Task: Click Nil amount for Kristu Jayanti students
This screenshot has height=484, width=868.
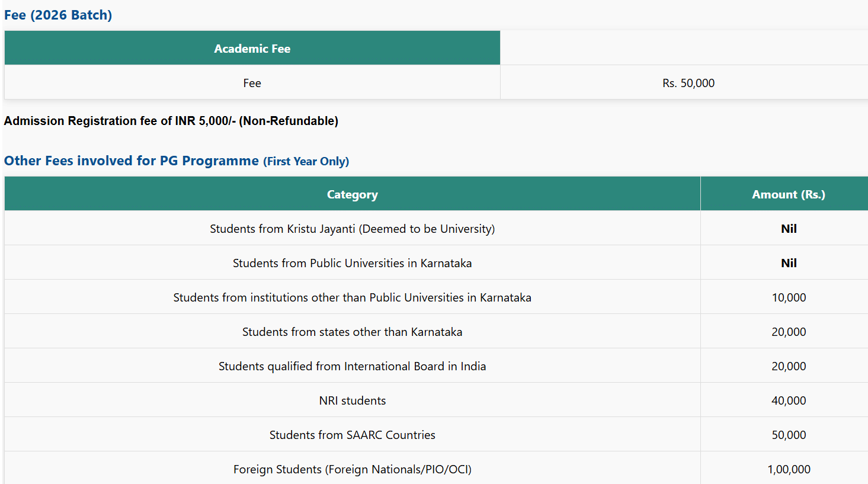Action: point(789,229)
